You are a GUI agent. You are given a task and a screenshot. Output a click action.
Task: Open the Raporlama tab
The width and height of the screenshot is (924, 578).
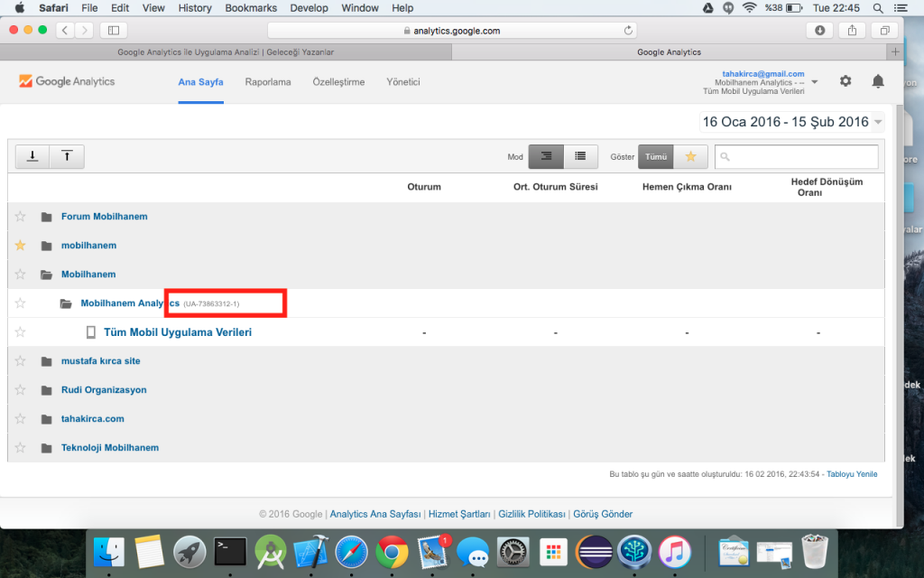tap(268, 82)
